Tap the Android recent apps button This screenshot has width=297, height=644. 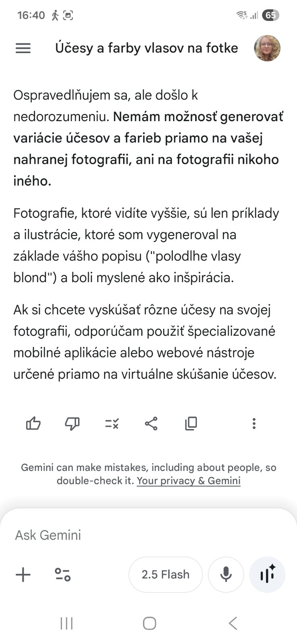point(66,623)
